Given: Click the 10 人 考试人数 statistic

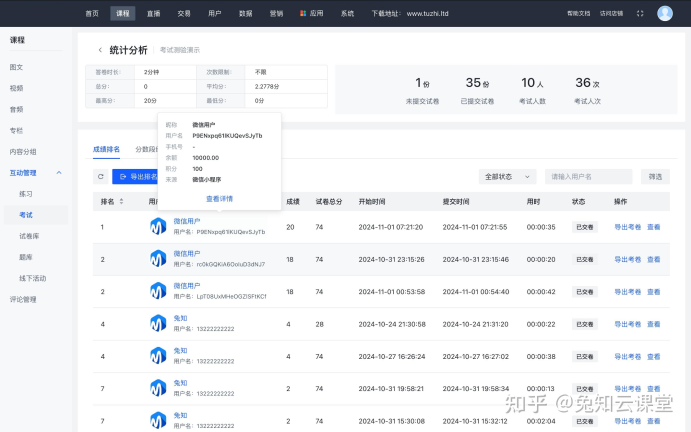Looking at the screenshot, I should pyautogui.click(x=532, y=91).
